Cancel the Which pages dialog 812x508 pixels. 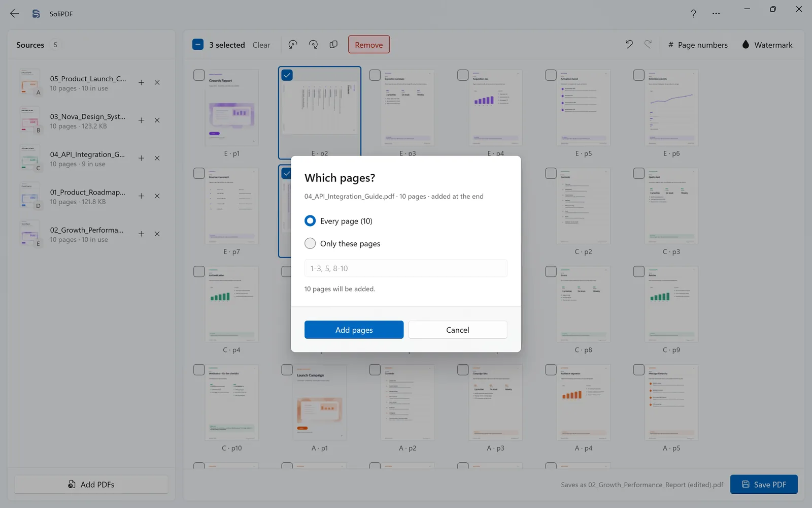point(457,330)
